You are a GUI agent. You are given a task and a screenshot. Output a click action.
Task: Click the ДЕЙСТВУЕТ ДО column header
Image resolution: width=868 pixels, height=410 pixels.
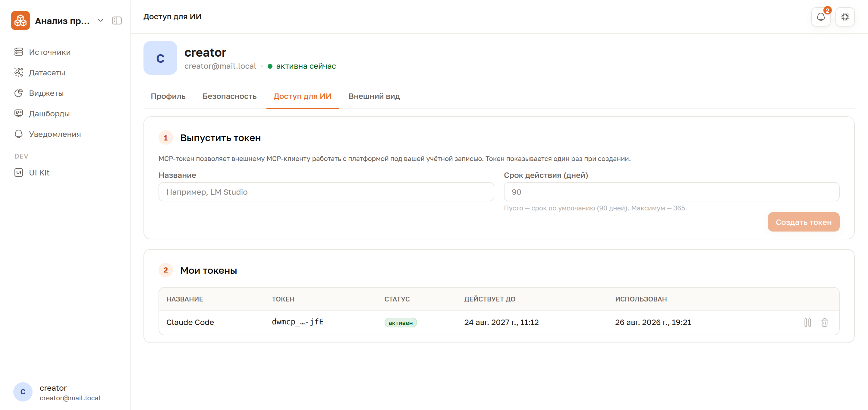point(489,299)
